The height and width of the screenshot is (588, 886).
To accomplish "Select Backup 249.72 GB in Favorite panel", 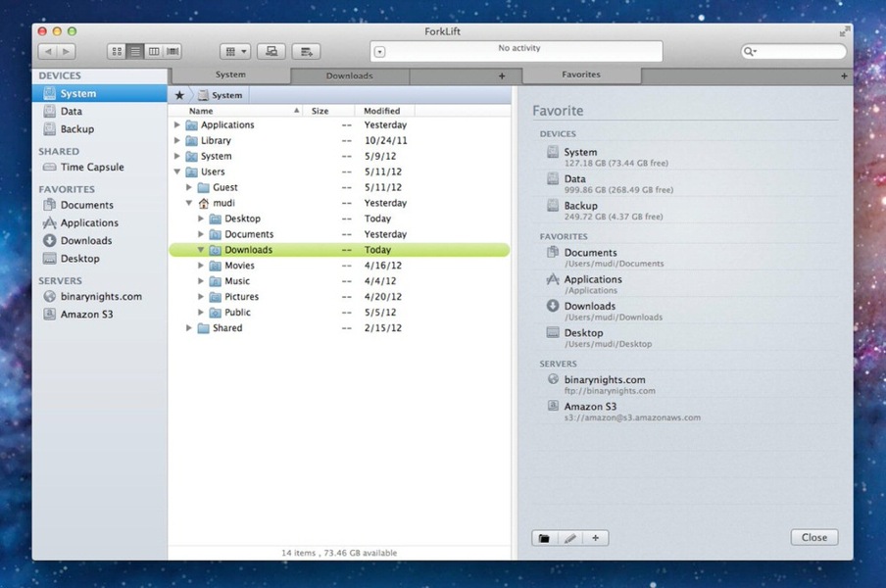I will coord(686,210).
